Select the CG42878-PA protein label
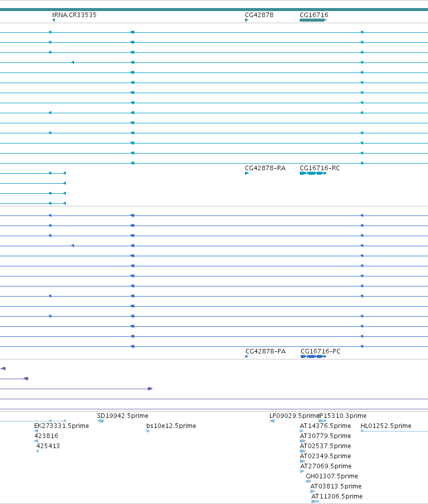The width and height of the screenshot is (428, 504). (266, 351)
